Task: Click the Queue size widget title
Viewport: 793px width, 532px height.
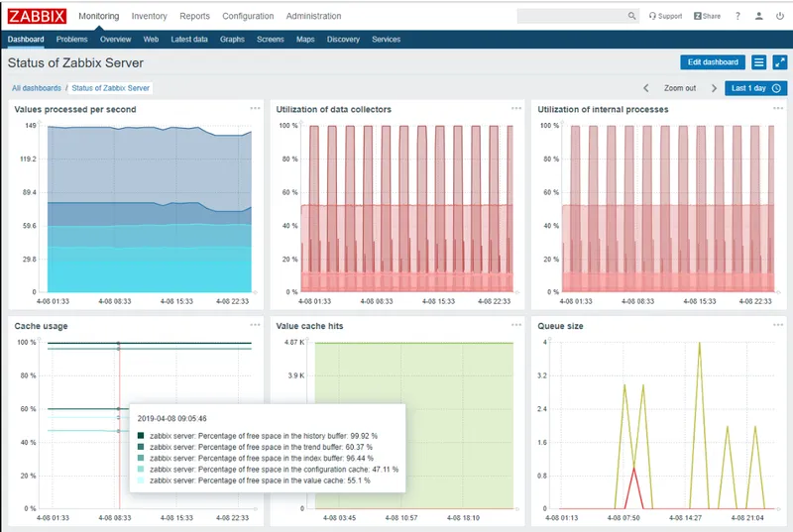Action: pyautogui.click(x=560, y=326)
